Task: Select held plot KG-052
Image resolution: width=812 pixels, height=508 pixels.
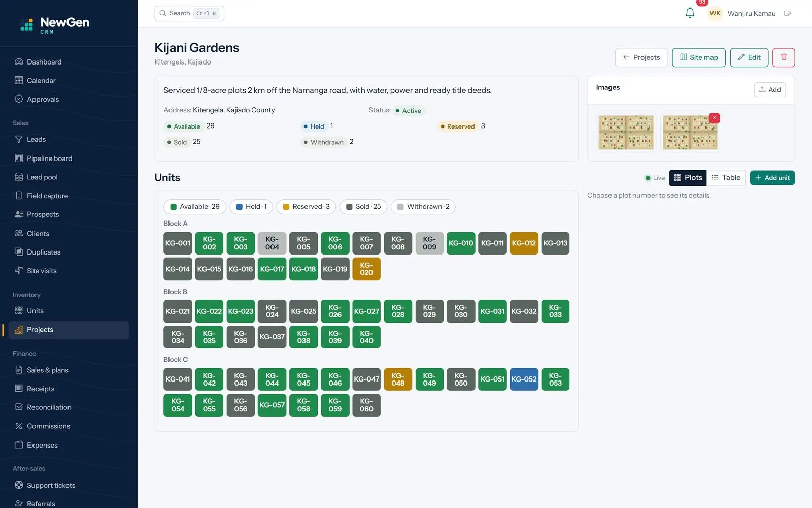Action: (x=524, y=379)
